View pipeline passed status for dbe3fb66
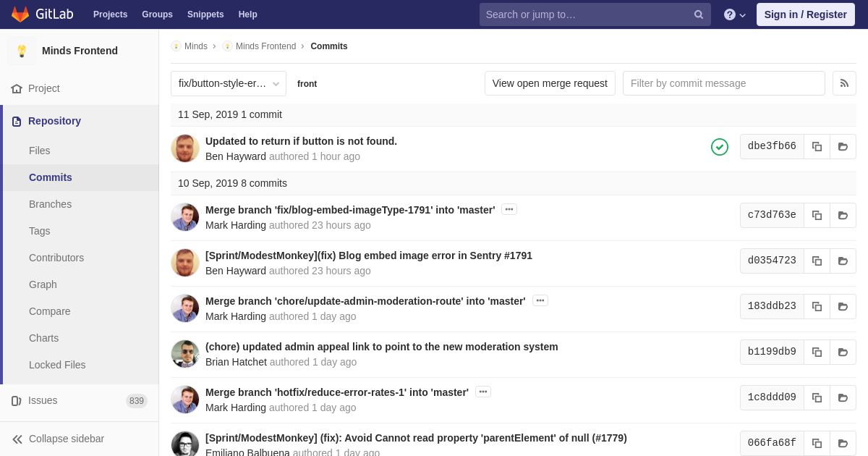 point(720,147)
